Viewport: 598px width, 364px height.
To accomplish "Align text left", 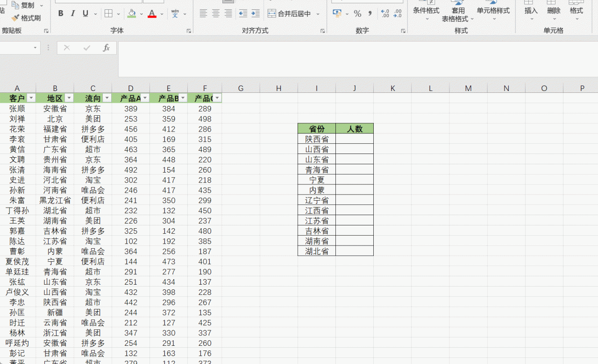I will click(x=203, y=14).
